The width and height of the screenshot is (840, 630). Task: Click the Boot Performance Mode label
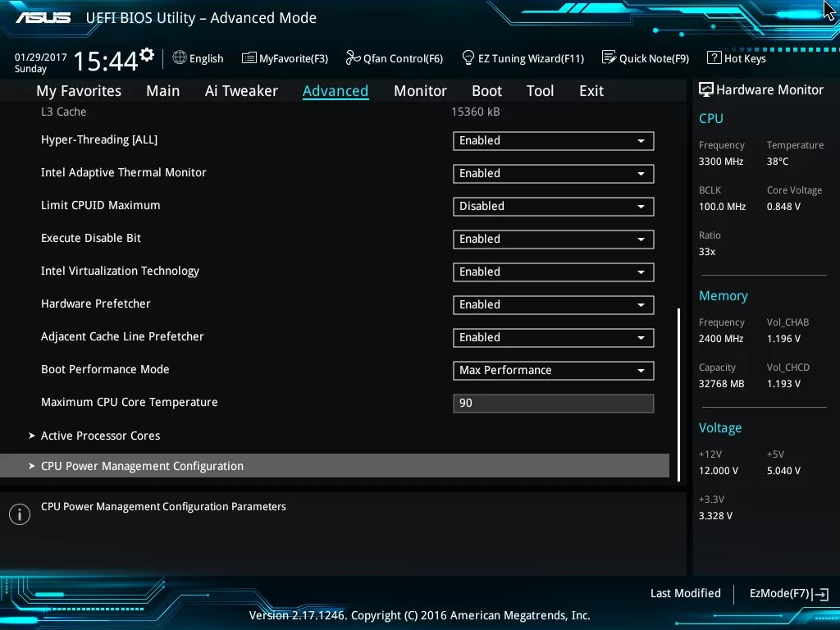pos(105,370)
